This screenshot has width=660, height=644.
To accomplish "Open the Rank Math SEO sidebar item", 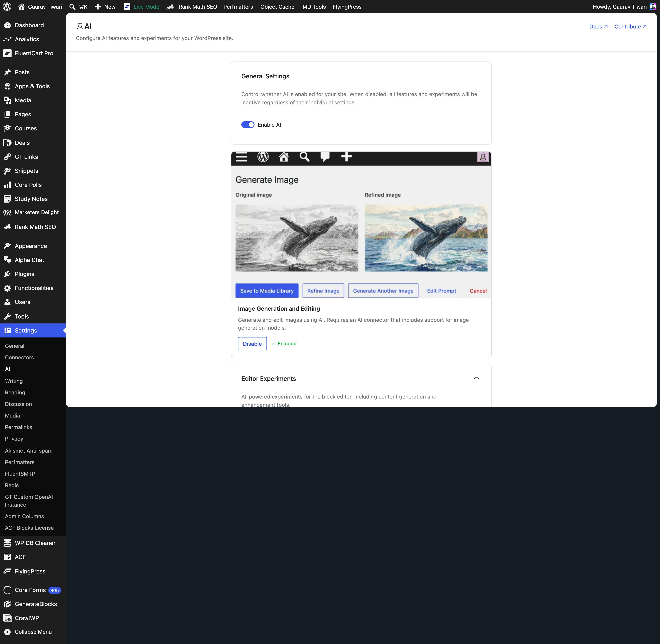I will coord(33,227).
